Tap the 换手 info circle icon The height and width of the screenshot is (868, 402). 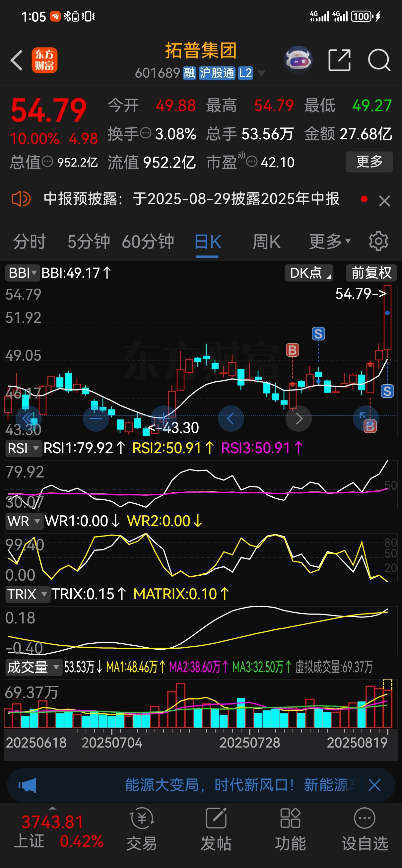[146, 133]
